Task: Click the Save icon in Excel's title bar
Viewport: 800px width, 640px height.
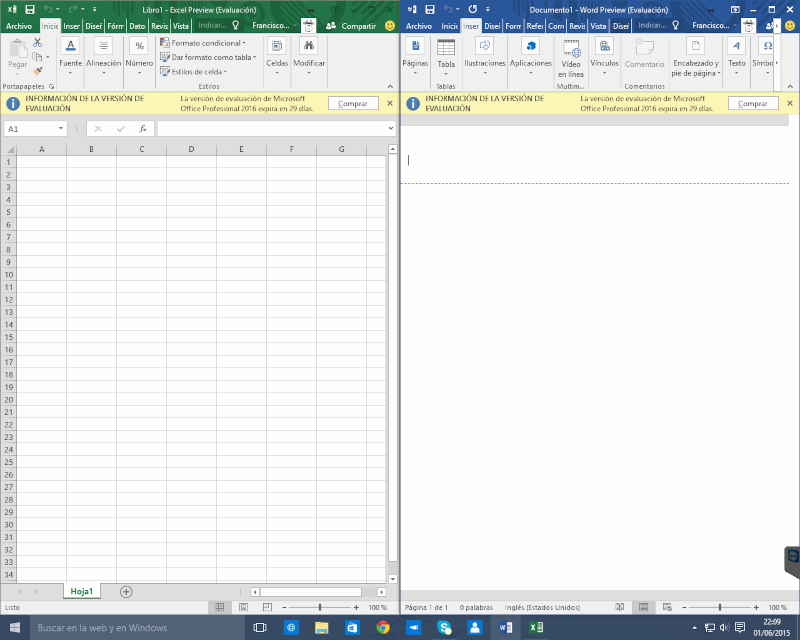Action: tap(30, 9)
